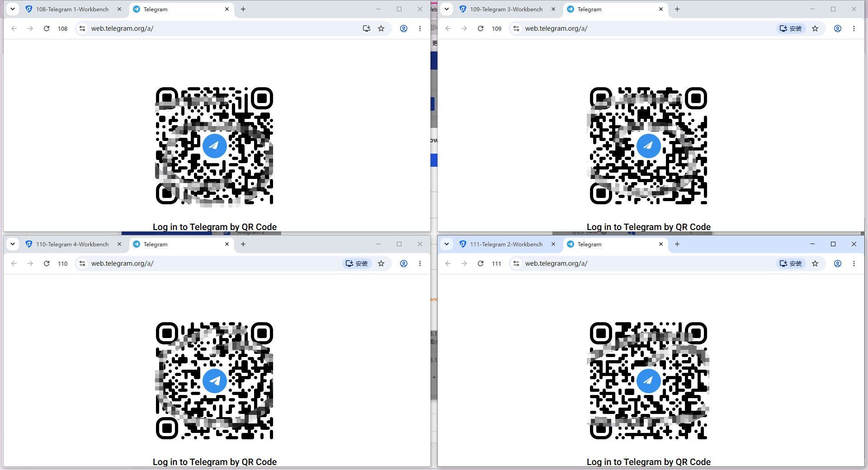The height and width of the screenshot is (470, 868).
Task: Focus address bar URL in window 111
Action: (x=556, y=263)
